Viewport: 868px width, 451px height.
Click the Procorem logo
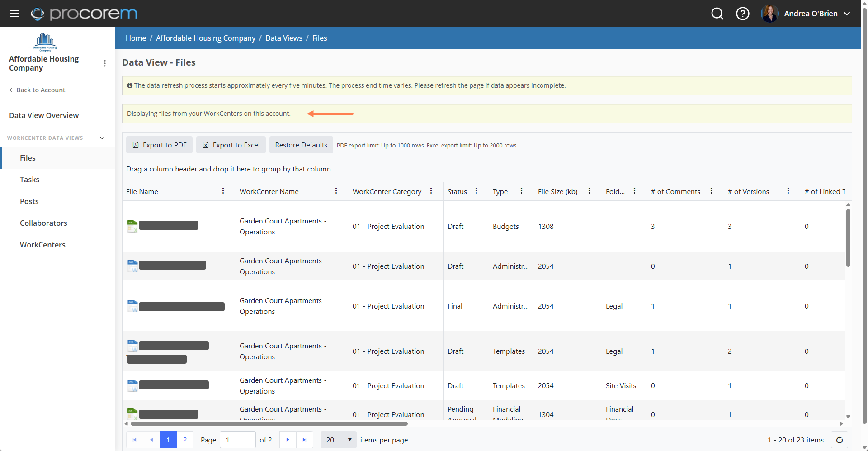coord(84,14)
